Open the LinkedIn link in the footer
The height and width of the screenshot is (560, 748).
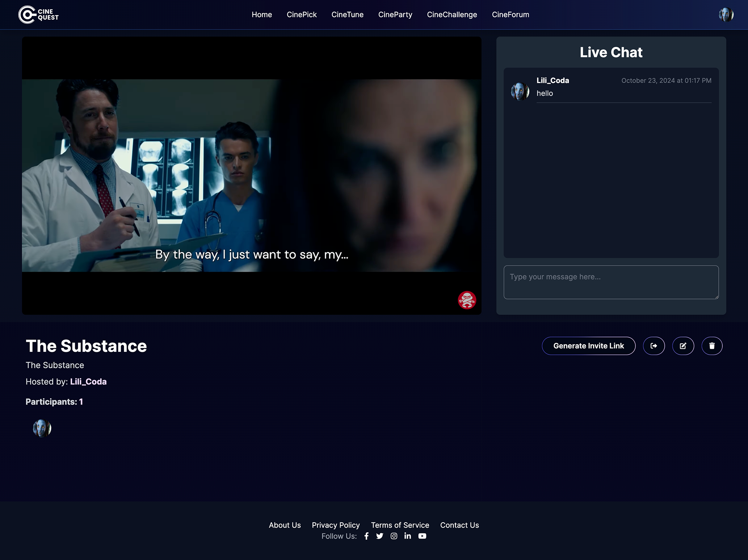[408, 536]
